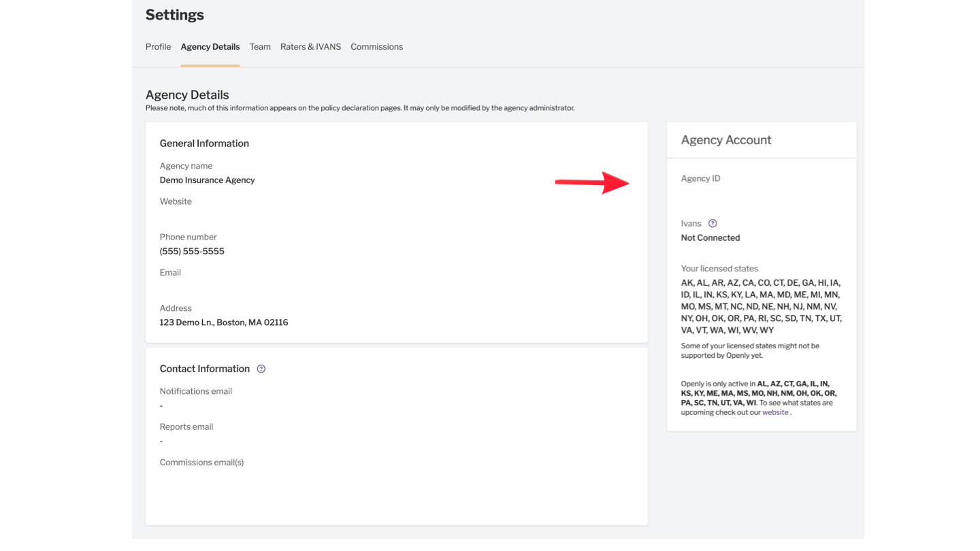Click the Contact Information help icon
Screen dimensions: 980x551
[261, 369]
